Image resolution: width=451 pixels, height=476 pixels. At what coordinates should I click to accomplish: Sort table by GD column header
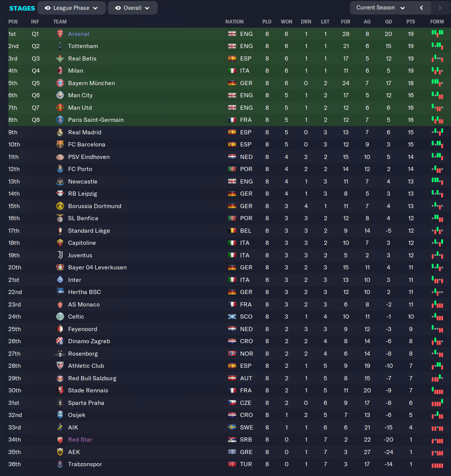point(389,22)
